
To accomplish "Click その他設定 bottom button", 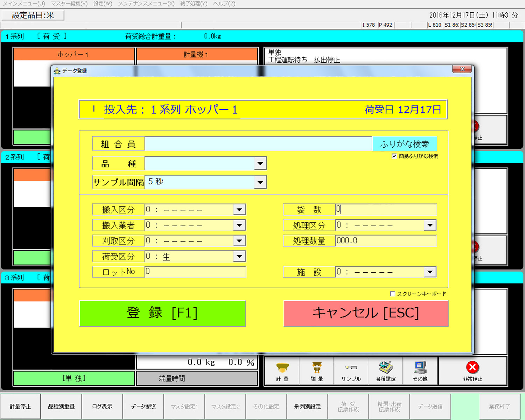I will click(266, 406).
